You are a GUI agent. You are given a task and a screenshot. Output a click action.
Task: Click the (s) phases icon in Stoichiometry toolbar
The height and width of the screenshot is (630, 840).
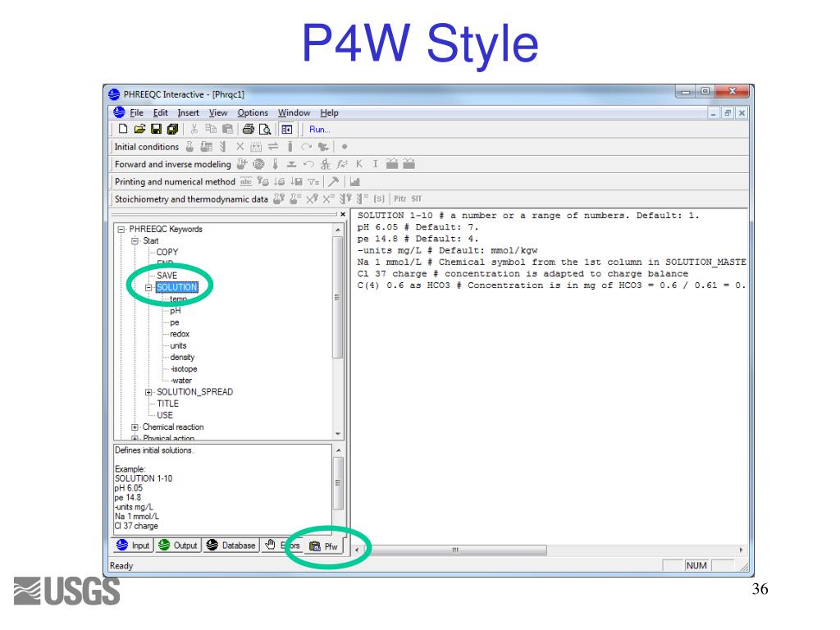click(x=379, y=199)
